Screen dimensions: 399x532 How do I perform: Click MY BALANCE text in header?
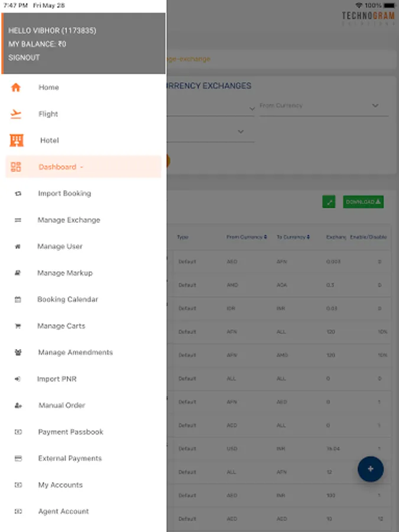click(x=37, y=44)
